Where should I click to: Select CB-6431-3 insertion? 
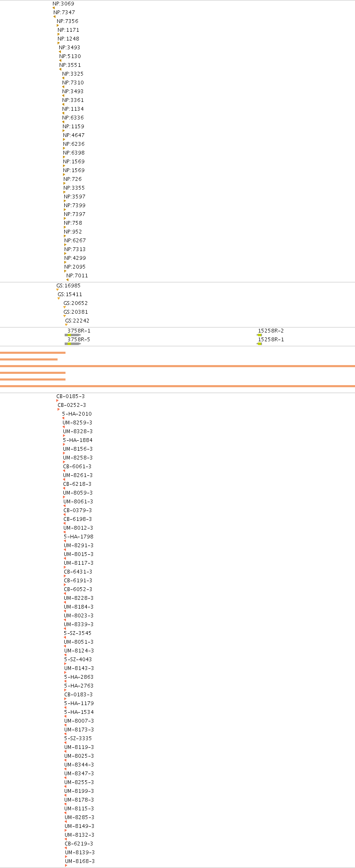click(78, 572)
